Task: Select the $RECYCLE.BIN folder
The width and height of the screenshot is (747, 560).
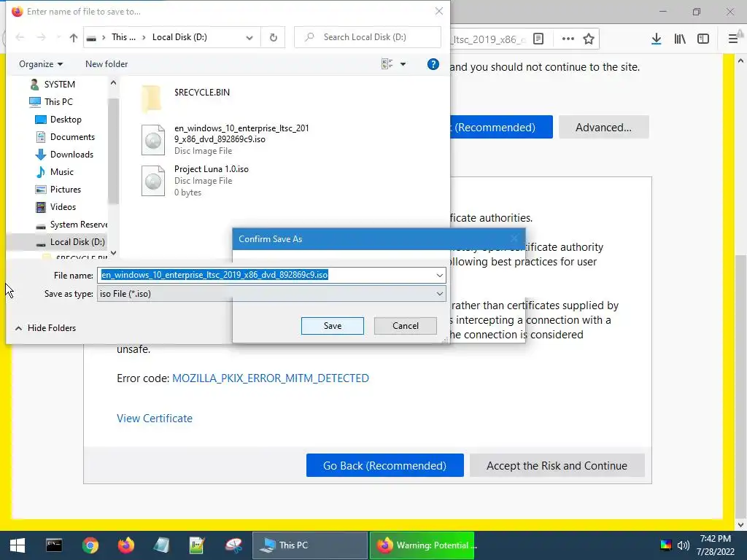Action: [186, 98]
